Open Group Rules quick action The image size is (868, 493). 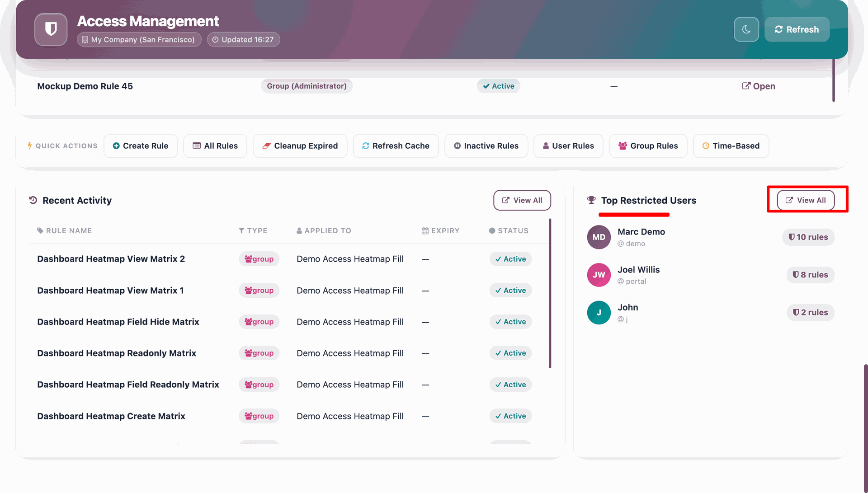(648, 146)
